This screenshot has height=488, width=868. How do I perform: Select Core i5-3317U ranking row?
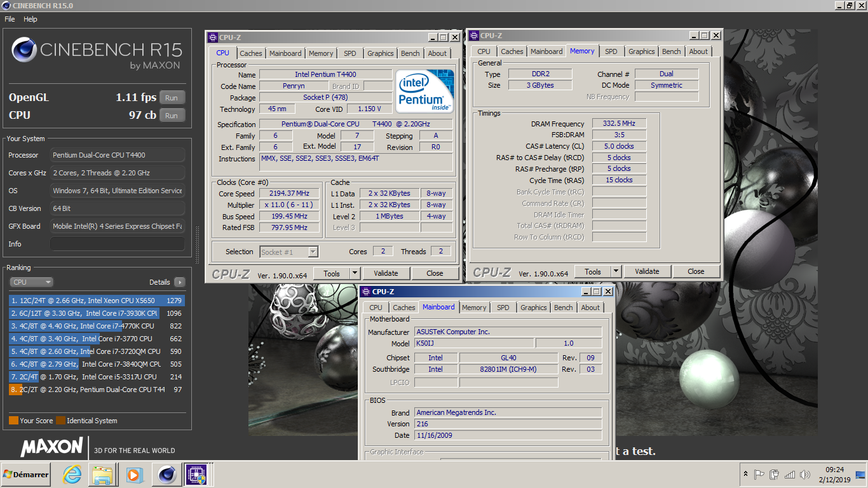tap(97, 377)
